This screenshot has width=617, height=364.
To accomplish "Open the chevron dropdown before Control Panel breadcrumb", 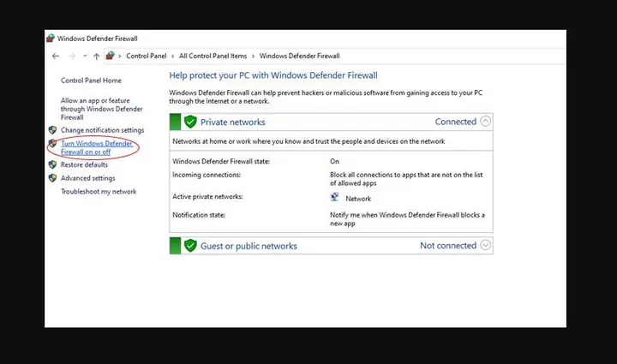I will point(120,57).
